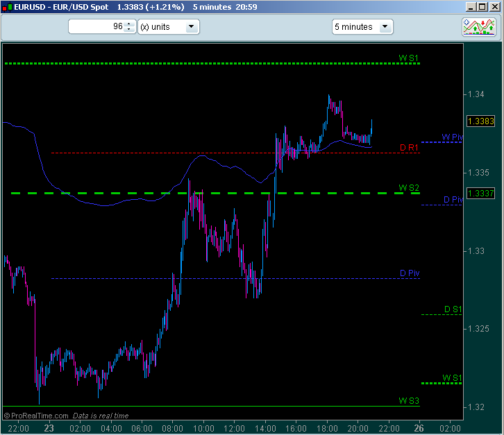
Task: Click the D Piv label inside chart
Action: click(x=410, y=273)
